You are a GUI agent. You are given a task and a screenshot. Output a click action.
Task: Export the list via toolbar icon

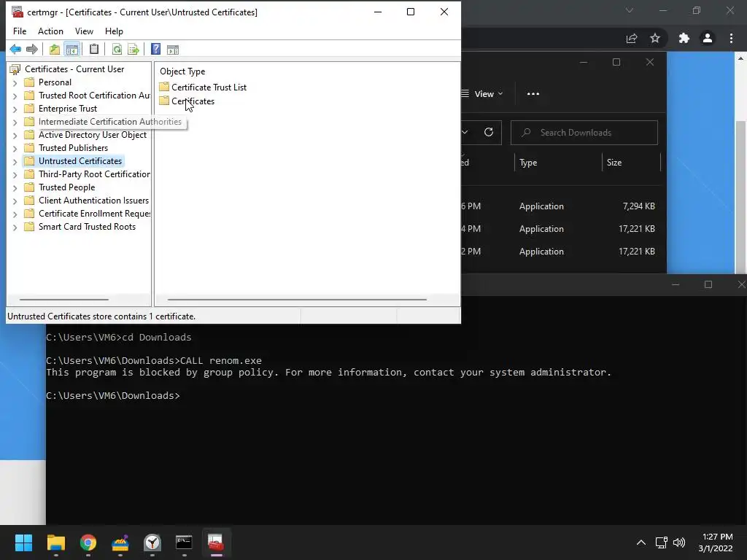(x=133, y=49)
